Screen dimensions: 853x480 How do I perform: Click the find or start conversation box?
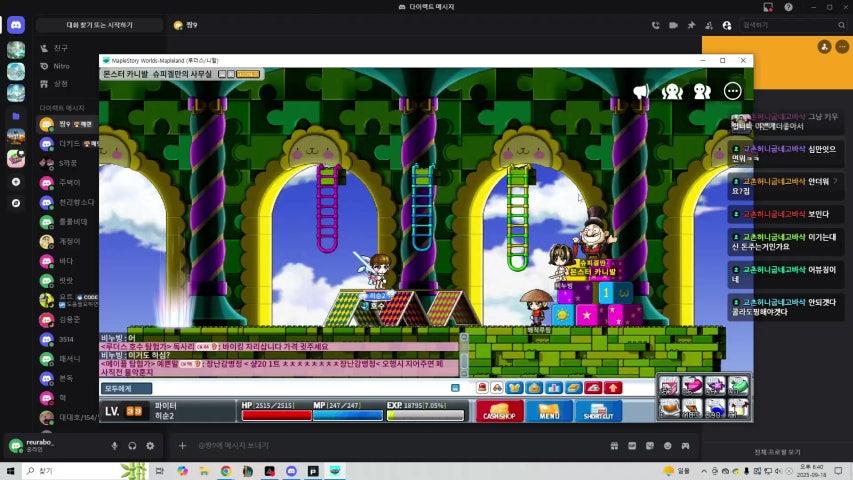[x=100, y=25]
